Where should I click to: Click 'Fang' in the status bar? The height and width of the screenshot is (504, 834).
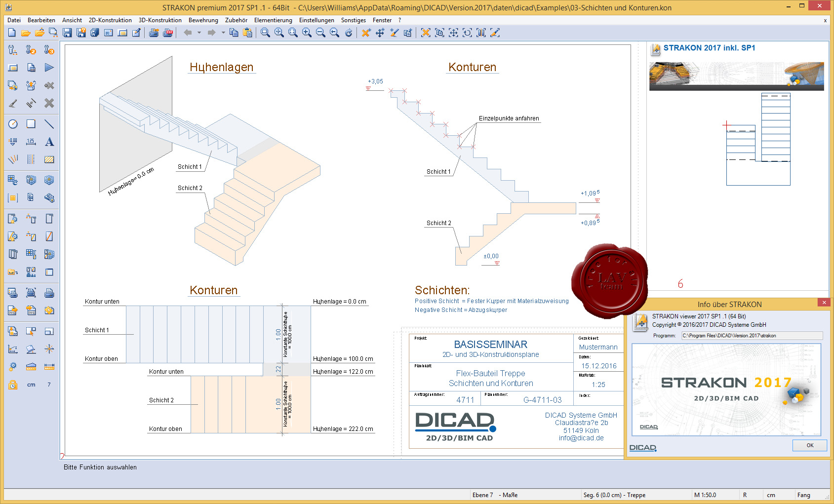pos(804,495)
